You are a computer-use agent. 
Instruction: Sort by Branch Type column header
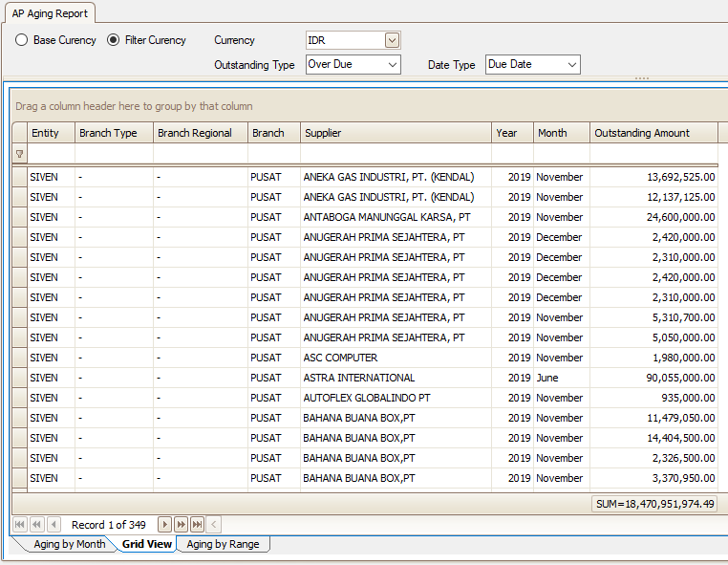pyautogui.click(x=114, y=133)
